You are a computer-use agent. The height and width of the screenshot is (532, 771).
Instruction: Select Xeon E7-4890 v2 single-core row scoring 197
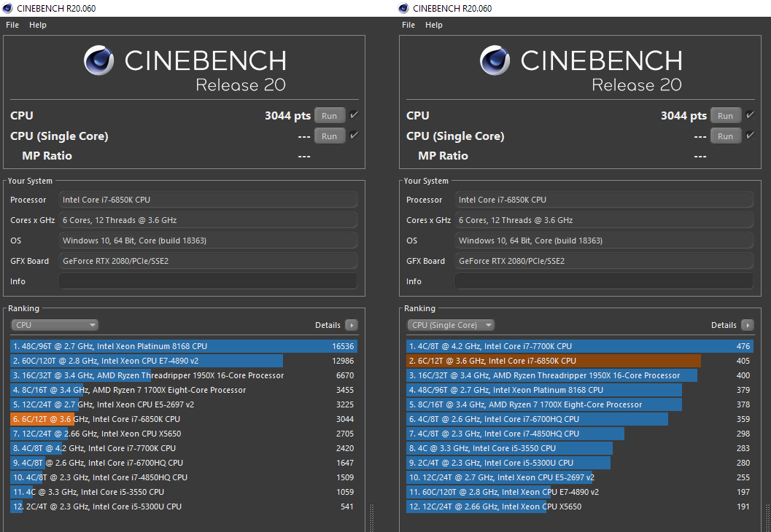point(580,492)
